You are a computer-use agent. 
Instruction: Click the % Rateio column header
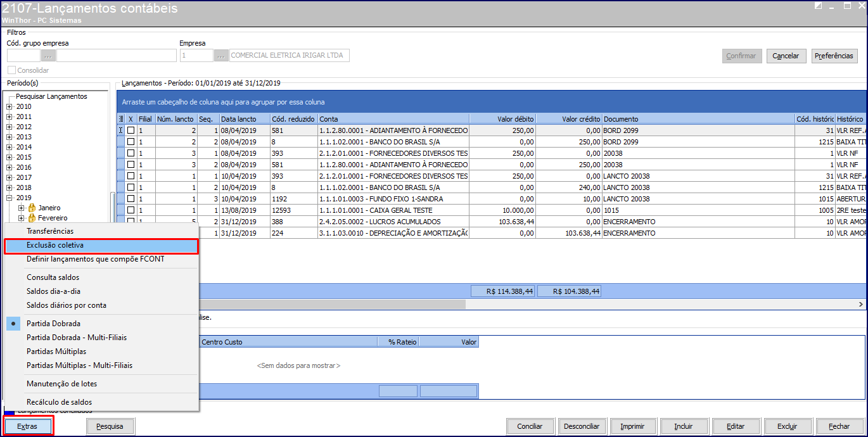398,342
